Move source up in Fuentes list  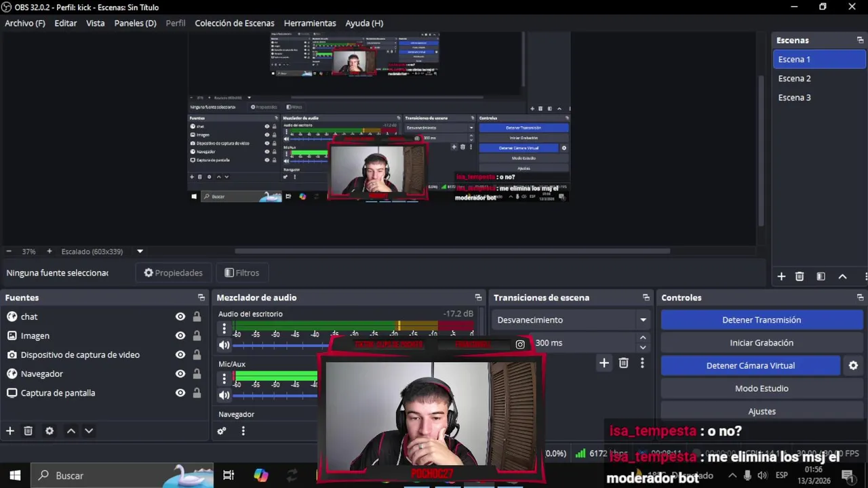point(71,430)
